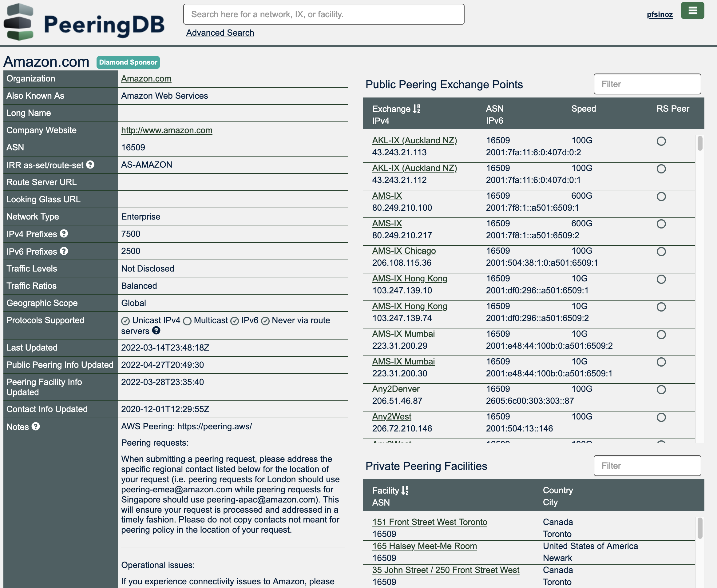The width and height of the screenshot is (717, 588).
Task: Sort by Exchange column sort icon
Action: (x=416, y=109)
